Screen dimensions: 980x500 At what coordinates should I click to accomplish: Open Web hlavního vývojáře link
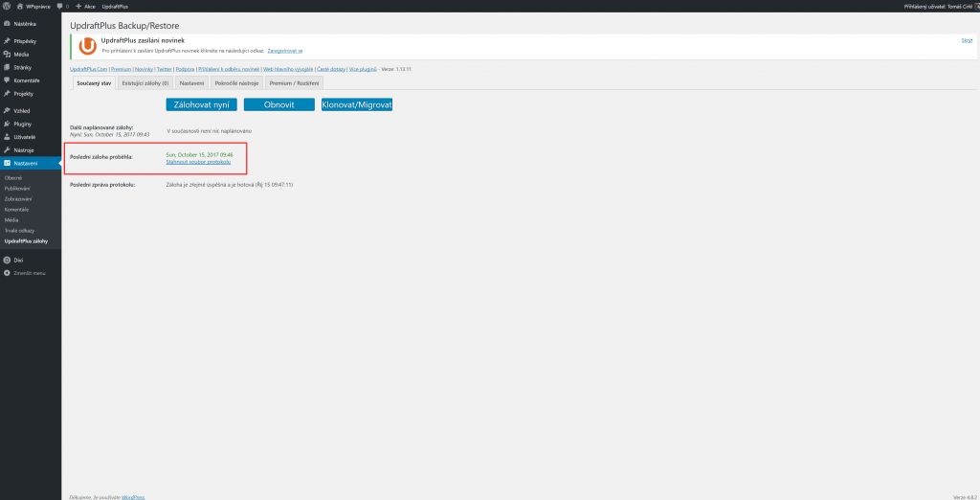[288, 69]
